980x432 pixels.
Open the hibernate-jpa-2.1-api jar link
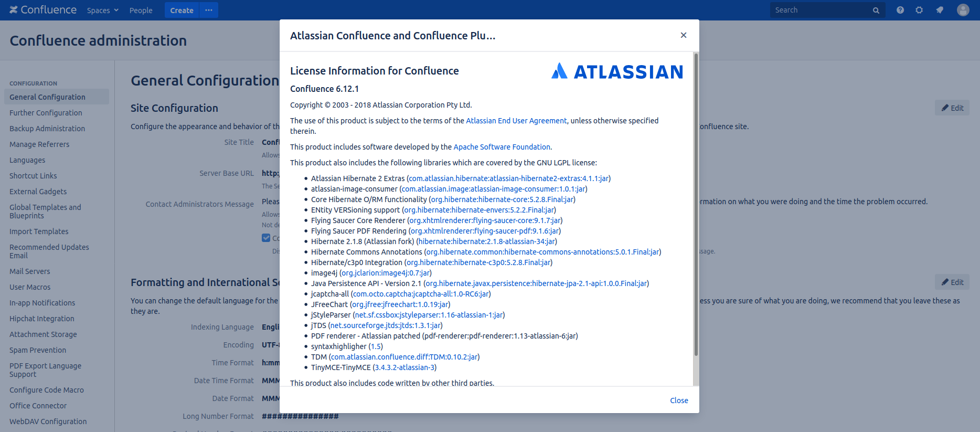pos(536,283)
